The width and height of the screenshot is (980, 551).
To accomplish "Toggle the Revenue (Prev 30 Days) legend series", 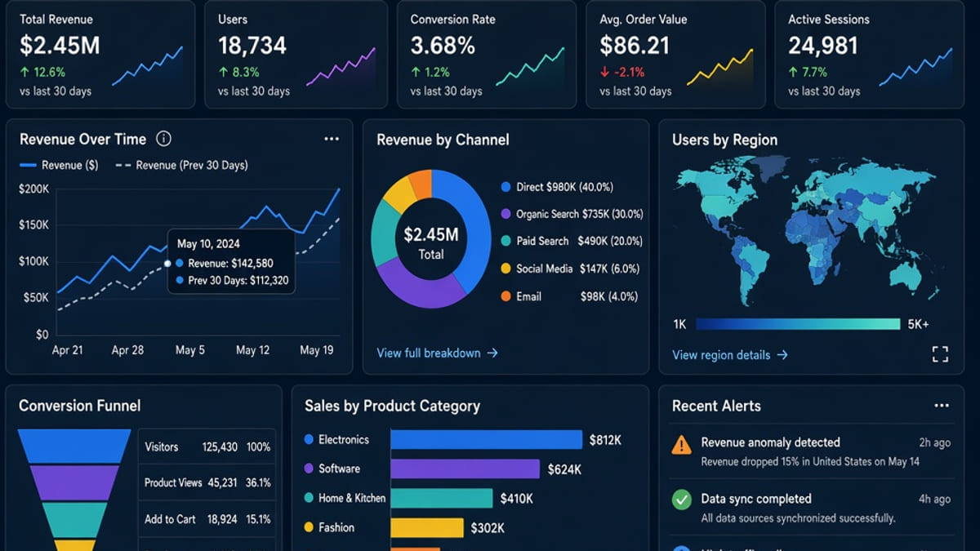I will [180, 165].
